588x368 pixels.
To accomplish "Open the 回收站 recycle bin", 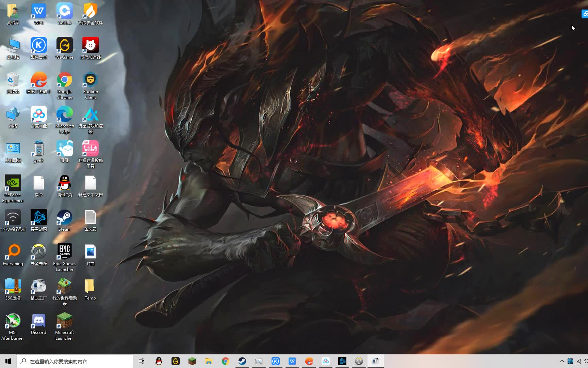I will (x=13, y=83).
